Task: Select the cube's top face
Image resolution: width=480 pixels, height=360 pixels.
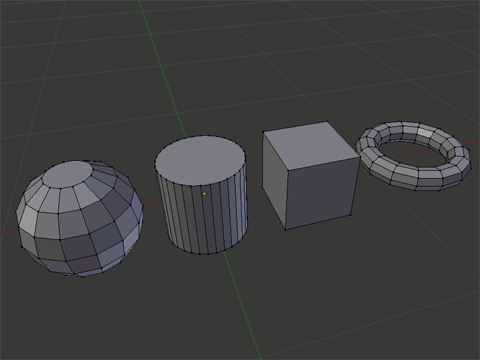Action: (x=311, y=145)
